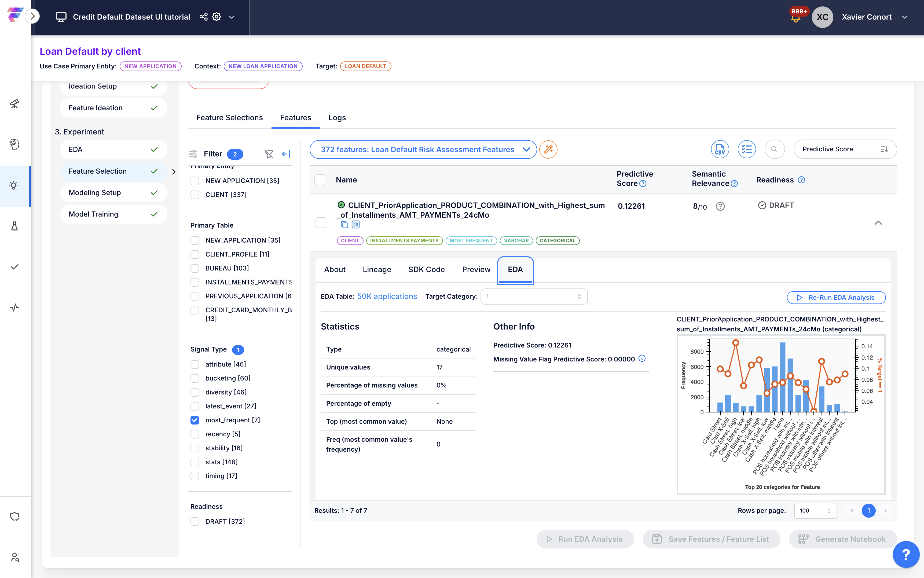
Task: Open the Rows per page selector
Action: pyautogui.click(x=815, y=510)
